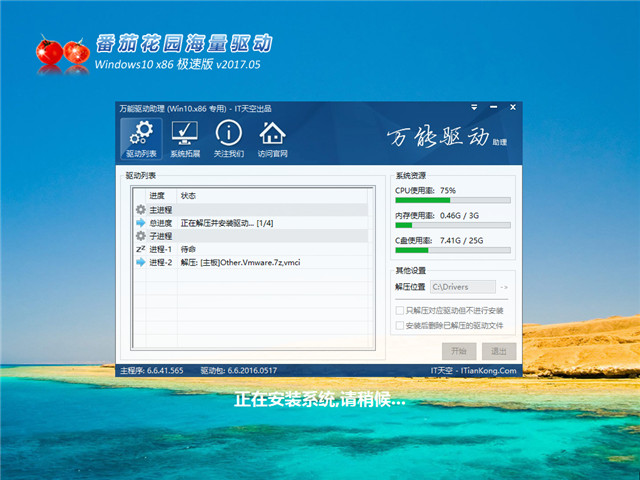Image resolution: width=640 pixels, height=480 pixels.
Task: Select the 主进程 row label
Action: 160,210
